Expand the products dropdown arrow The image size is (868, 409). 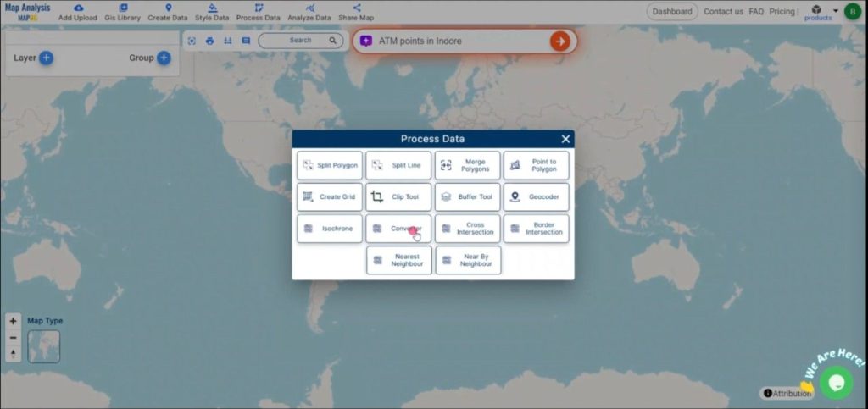click(x=836, y=11)
